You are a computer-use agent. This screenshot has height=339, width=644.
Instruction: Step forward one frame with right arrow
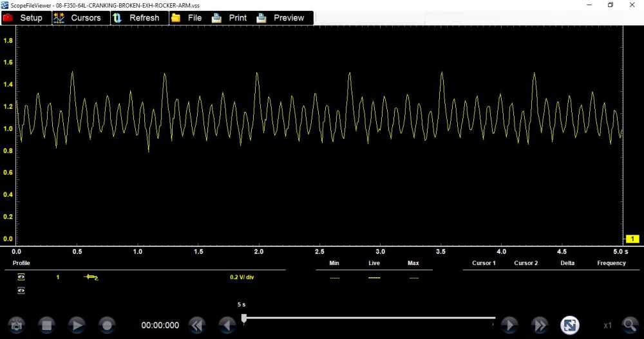point(509,325)
